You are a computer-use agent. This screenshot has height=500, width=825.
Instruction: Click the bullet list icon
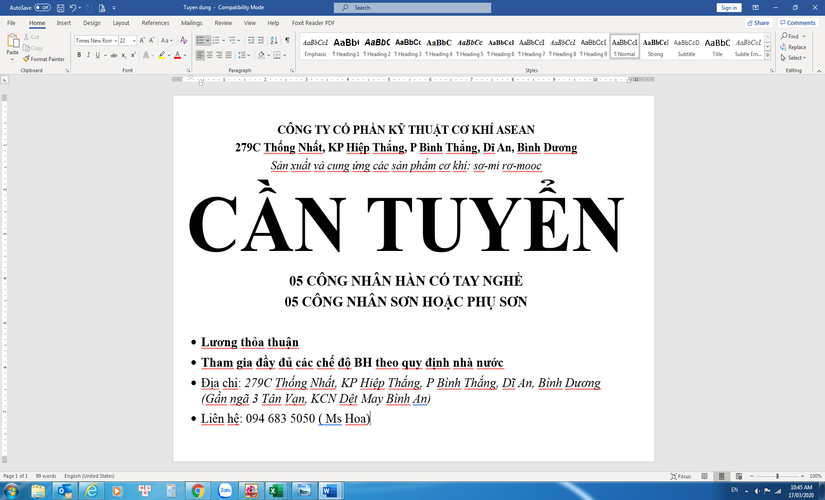[x=200, y=40]
